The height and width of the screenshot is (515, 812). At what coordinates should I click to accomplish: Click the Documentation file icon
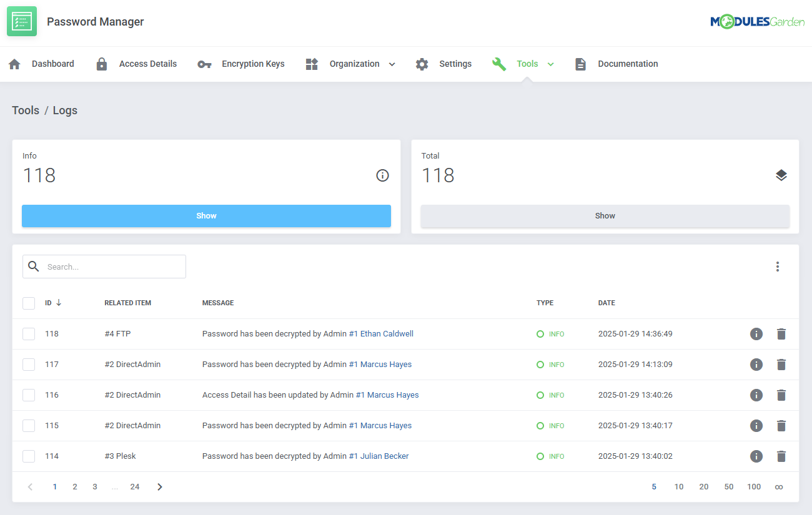click(x=581, y=64)
